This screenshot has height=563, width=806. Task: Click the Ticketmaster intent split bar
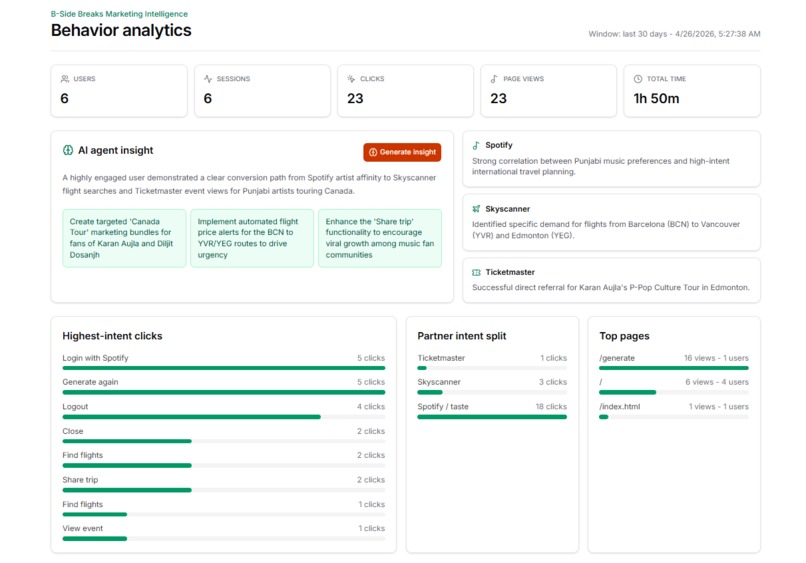click(x=492, y=368)
